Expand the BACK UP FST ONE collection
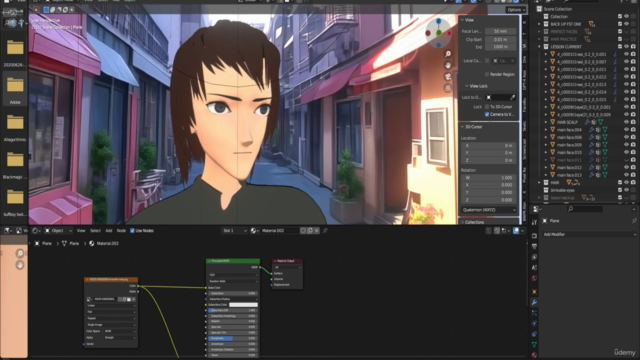The image size is (640, 360). (x=539, y=24)
